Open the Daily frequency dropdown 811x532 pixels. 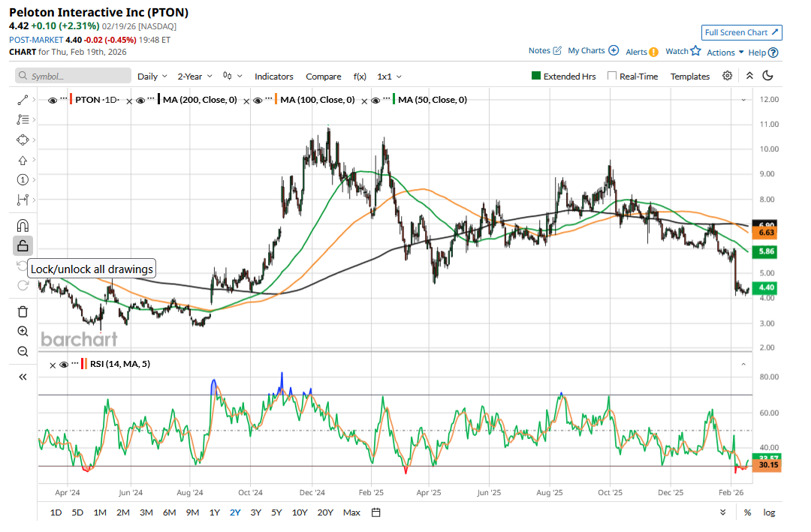pos(152,77)
